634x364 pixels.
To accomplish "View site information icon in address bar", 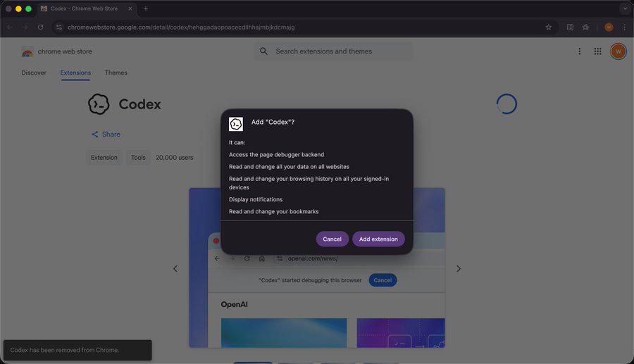I will 59,27.
